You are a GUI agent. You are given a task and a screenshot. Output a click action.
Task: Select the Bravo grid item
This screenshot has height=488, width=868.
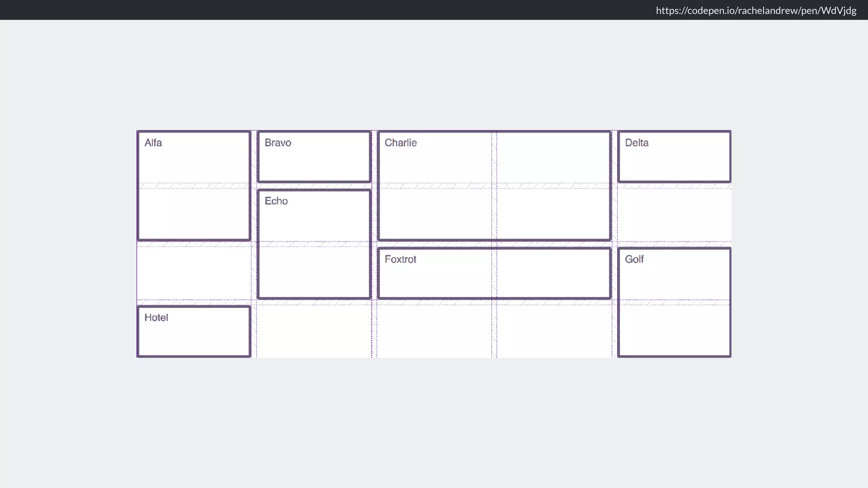pyautogui.click(x=314, y=157)
